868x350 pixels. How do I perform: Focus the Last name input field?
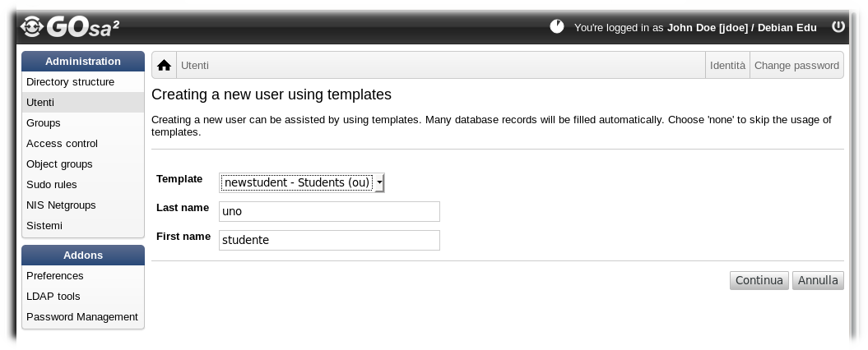pos(329,211)
